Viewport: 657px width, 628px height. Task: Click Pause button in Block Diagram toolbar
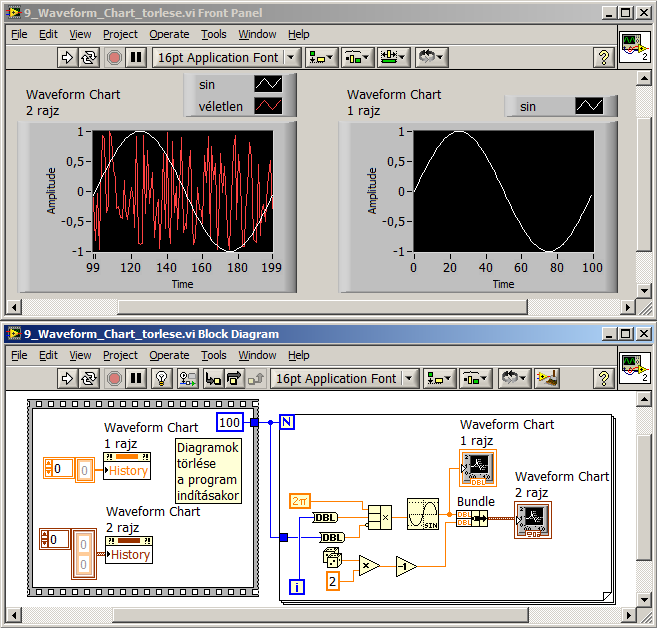pyautogui.click(x=136, y=378)
